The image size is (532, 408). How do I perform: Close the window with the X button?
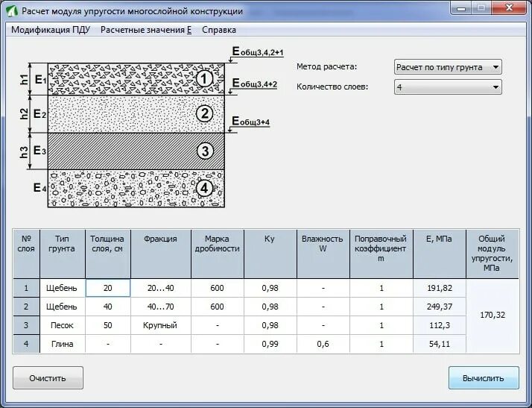coord(509,7)
